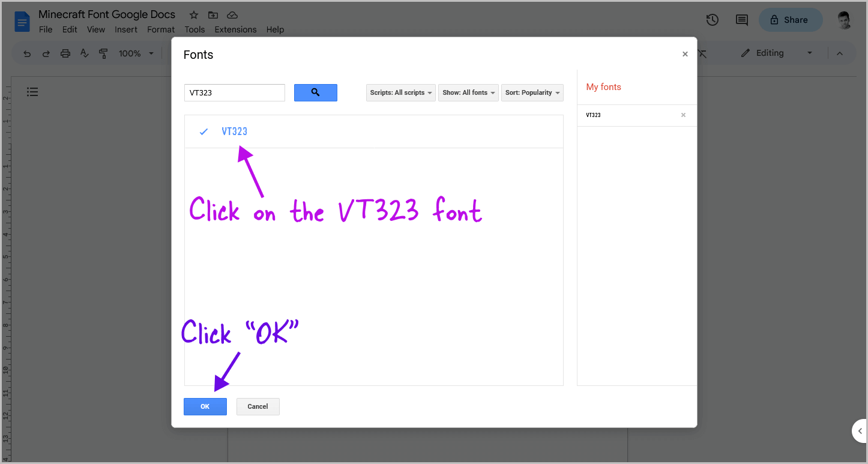Star the Minecraft Font Google Docs document
Viewport: 868px width, 464px height.
tap(194, 15)
